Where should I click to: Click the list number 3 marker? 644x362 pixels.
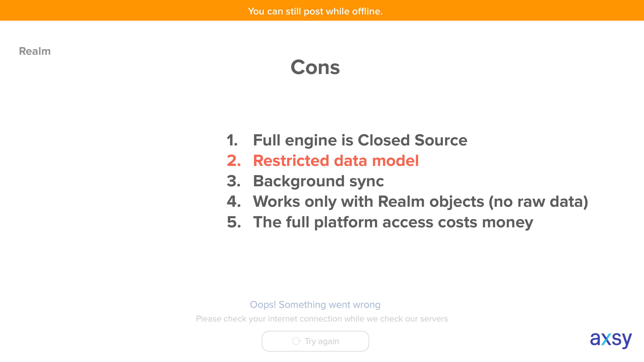(x=234, y=181)
